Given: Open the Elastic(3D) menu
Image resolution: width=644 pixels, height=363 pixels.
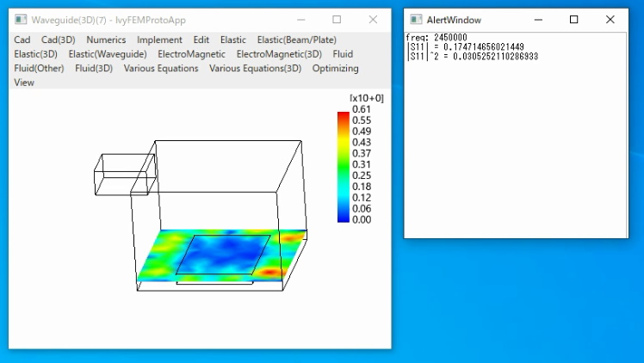Looking at the screenshot, I should pos(36,54).
